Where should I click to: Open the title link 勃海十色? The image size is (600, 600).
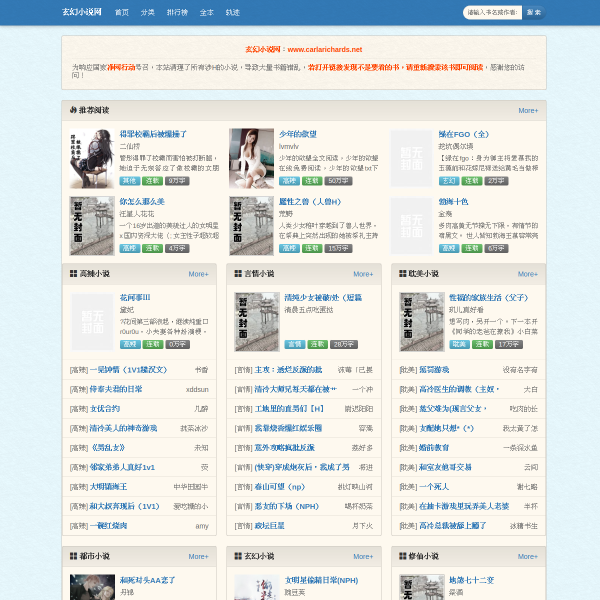point(453,202)
